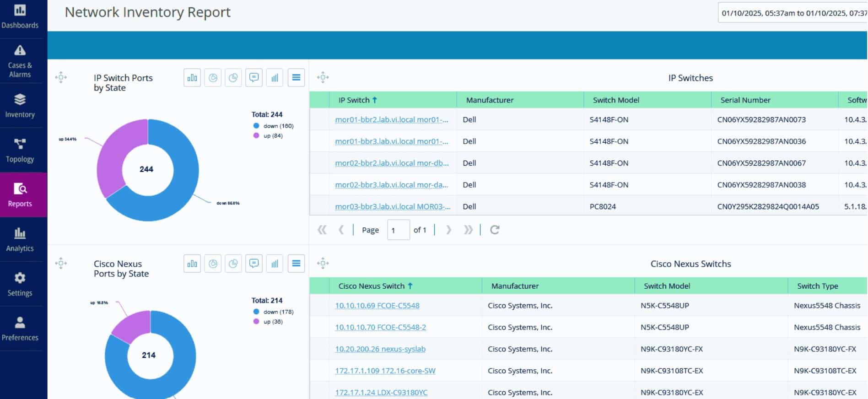Click move handle of Cisco Nexus Ports widget
Screen dimensions: 868x399
coord(61,263)
